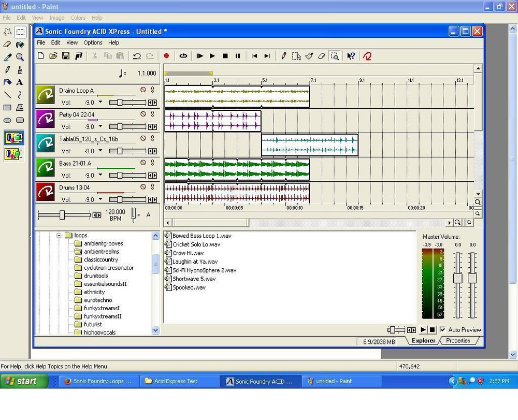Select the Paint tool
Screen dimensions: 518x420
tap(309, 56)
